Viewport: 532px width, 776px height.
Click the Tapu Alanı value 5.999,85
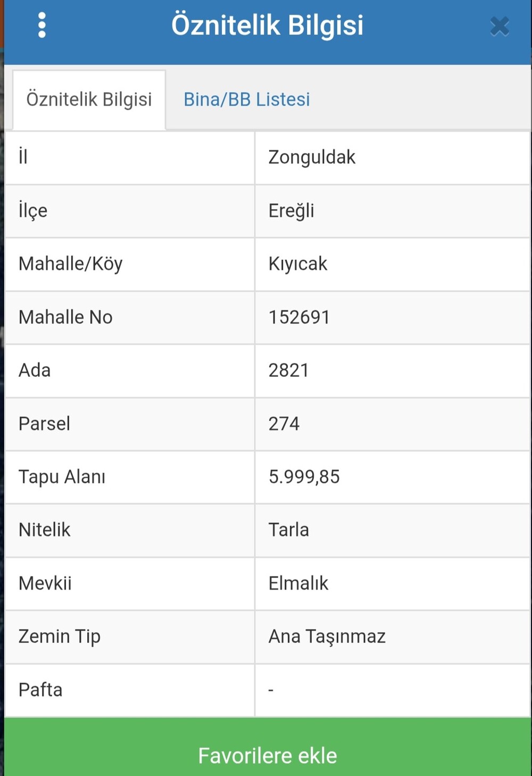tap(304, 477)
